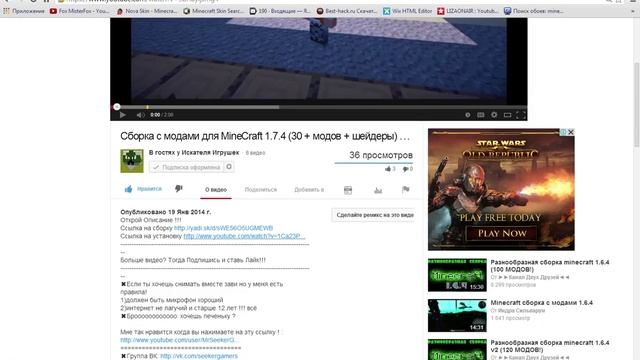Click the Опубликовано 19 Янв 2014 г. date text
Screen dimensions: 640x360
tap(165, 212)
